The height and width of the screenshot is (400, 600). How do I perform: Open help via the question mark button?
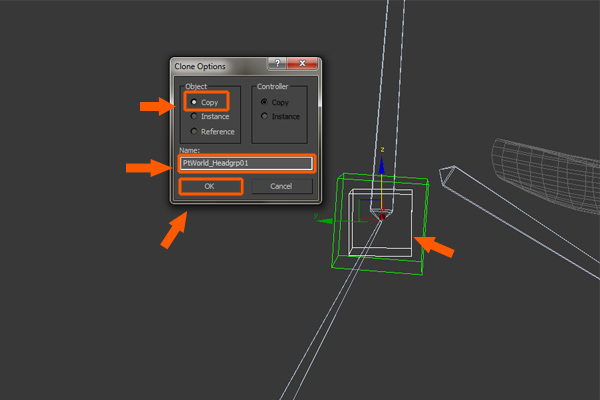tap(277, 64)
